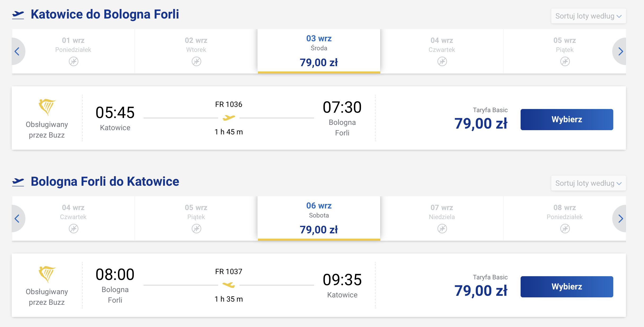Click the no-flight icon under 01 wrz Poniedziałek
This screenshot has height=327, width=644.
[x=74, y=61]
